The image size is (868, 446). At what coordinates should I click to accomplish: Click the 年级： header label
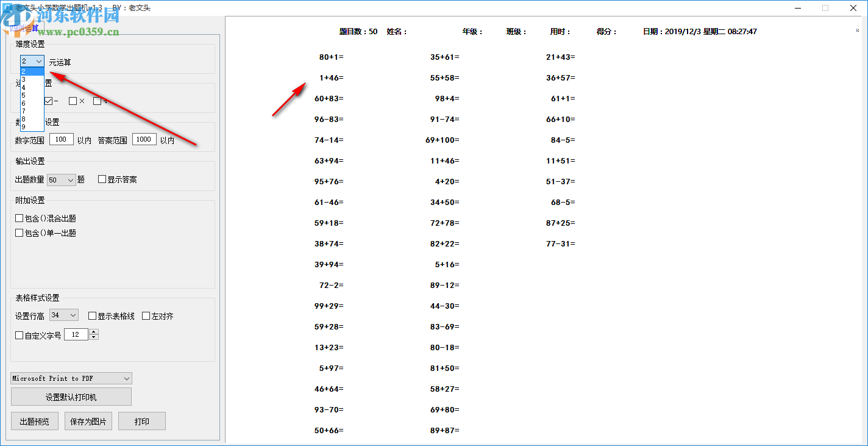point(472,32)
